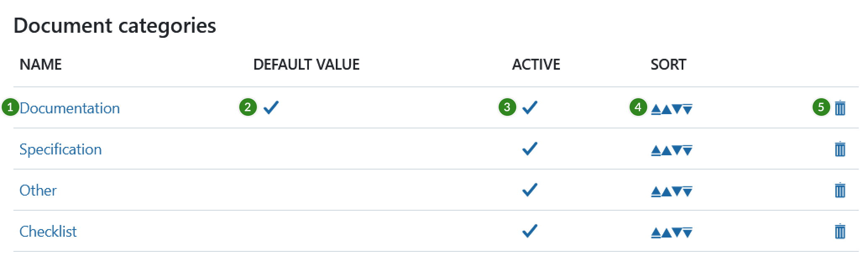Open the Documentation category link
868x256 pixels.
70,108
